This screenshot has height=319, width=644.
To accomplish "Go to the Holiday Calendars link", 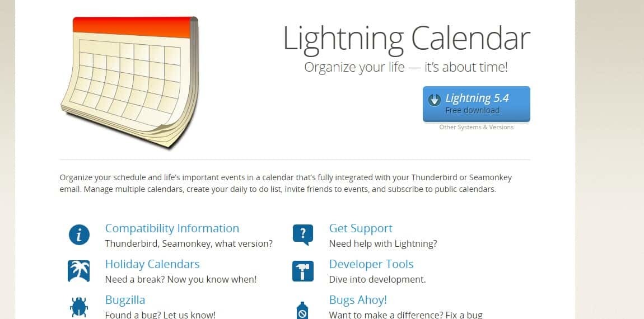I will click(152, 264).
